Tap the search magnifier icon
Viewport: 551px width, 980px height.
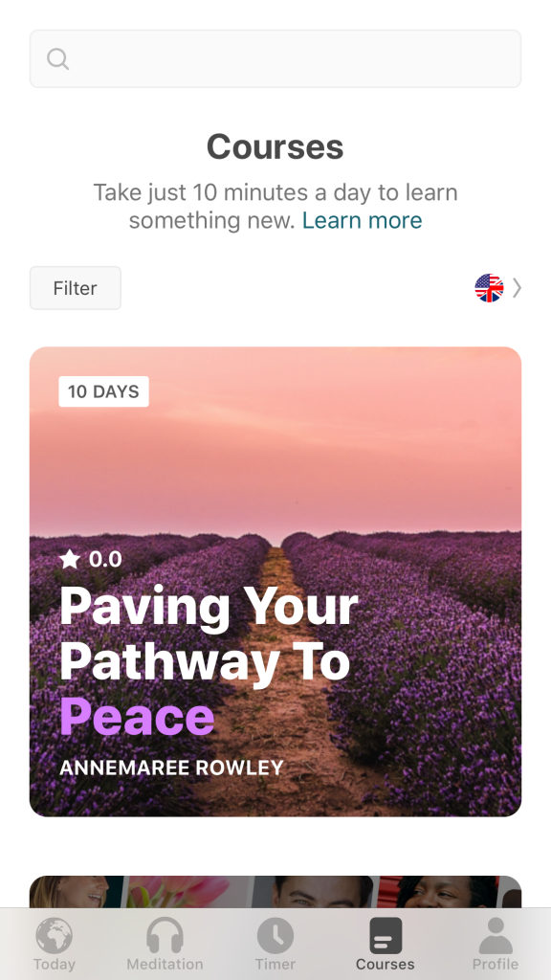coord(58,59)
